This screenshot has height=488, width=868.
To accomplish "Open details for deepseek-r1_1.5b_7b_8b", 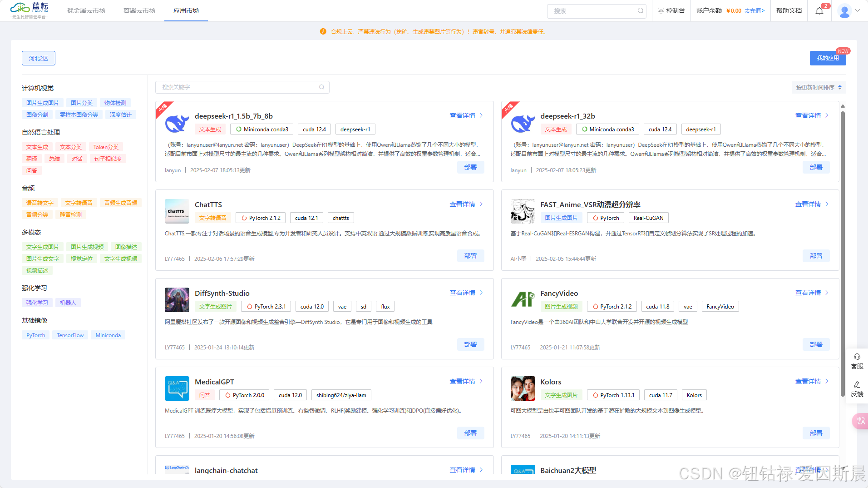I will point(466,115).
